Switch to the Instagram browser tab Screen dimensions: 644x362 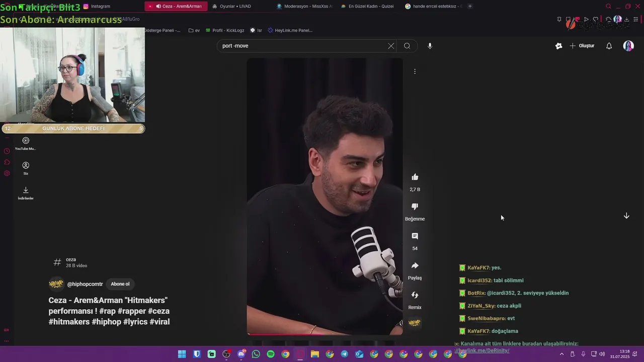click(97, 6)
